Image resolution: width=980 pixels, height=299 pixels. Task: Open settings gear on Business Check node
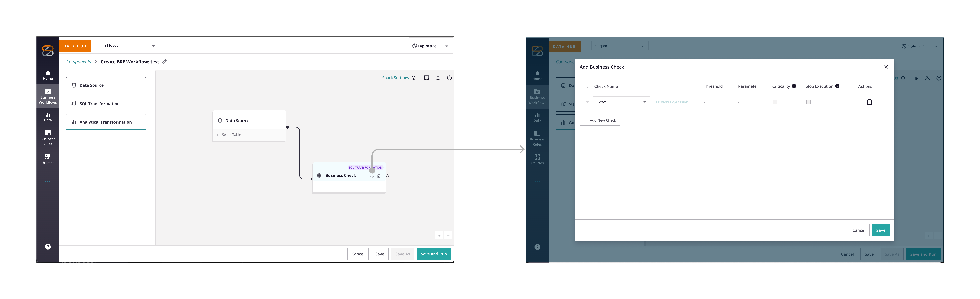[x=372, y=176]
